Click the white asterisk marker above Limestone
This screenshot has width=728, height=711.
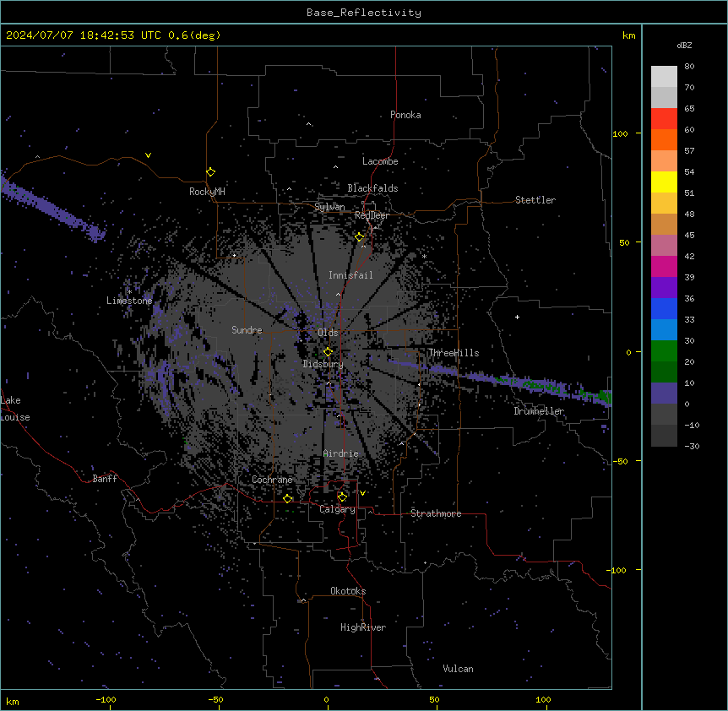point(129,291)
